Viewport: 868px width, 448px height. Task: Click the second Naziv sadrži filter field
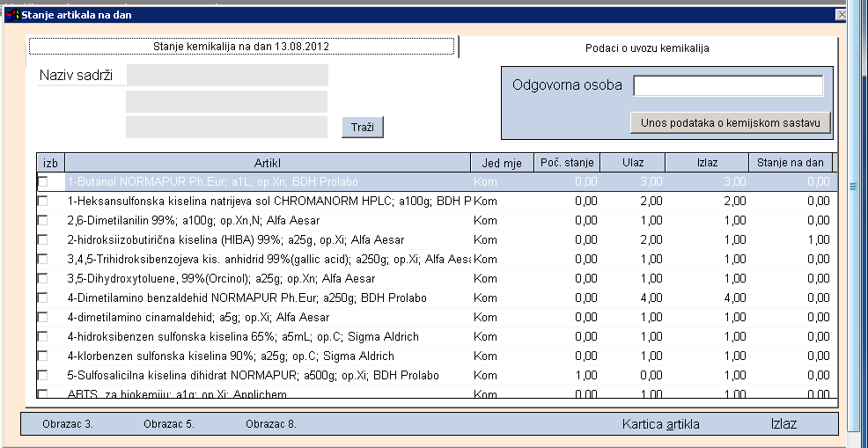[227, 102]
